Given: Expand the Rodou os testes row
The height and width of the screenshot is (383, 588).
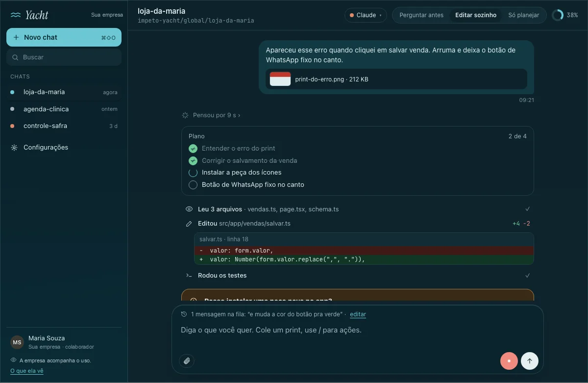Looking at the screenshot, I should point(358,276).
